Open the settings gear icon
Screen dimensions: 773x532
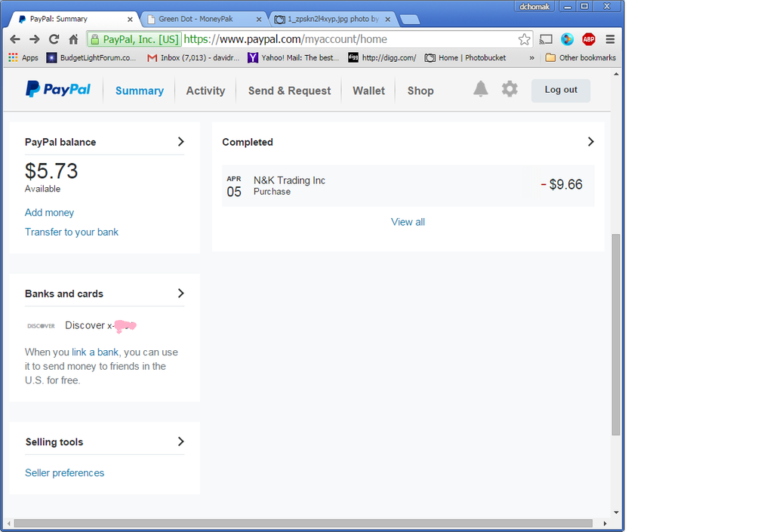[x=510, y=90]
